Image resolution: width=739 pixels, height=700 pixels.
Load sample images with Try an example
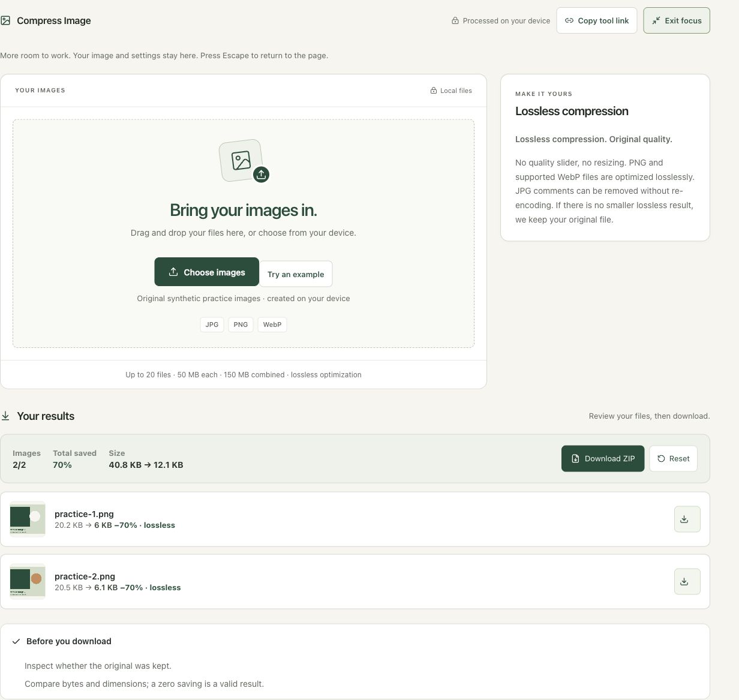coord(296,274)
